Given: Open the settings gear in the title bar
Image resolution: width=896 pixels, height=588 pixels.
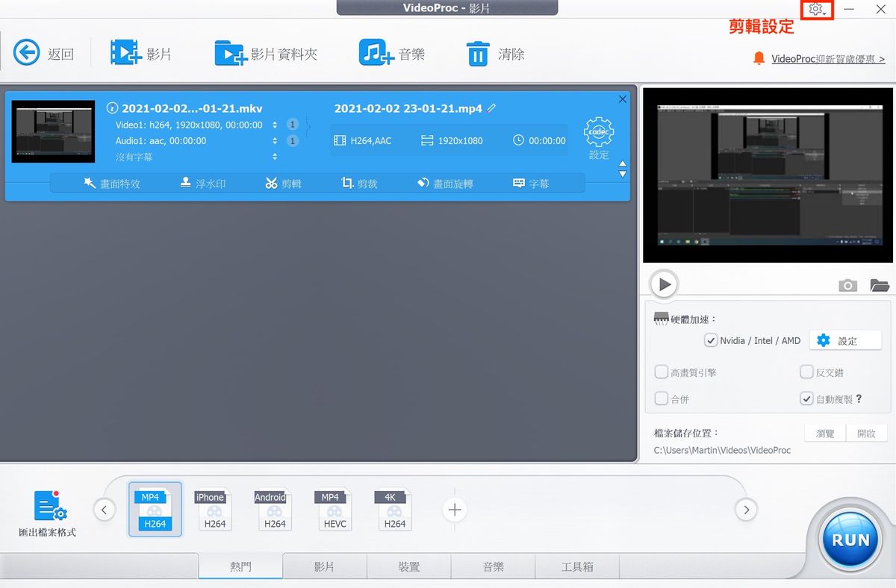Looking at the screenshot, I should pyautogui.click(x=816, y=10).
